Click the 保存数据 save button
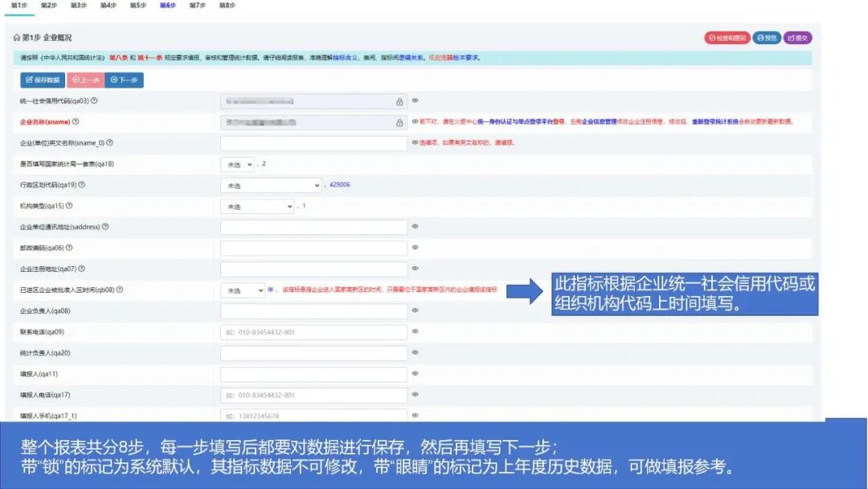Viewport: 868px width, 489px height. [x=42, y=80]
